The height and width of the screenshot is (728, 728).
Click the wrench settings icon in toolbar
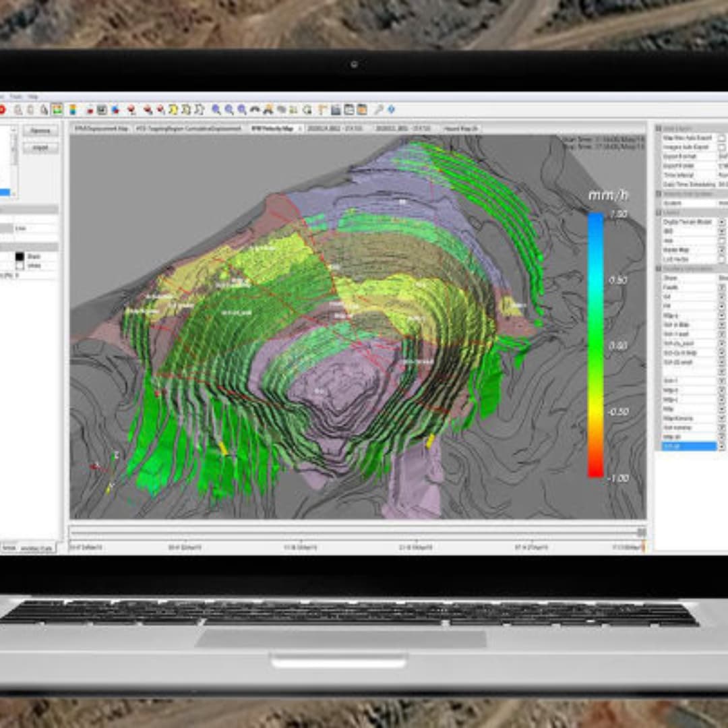pyautogui.click(x=379, y=110)
